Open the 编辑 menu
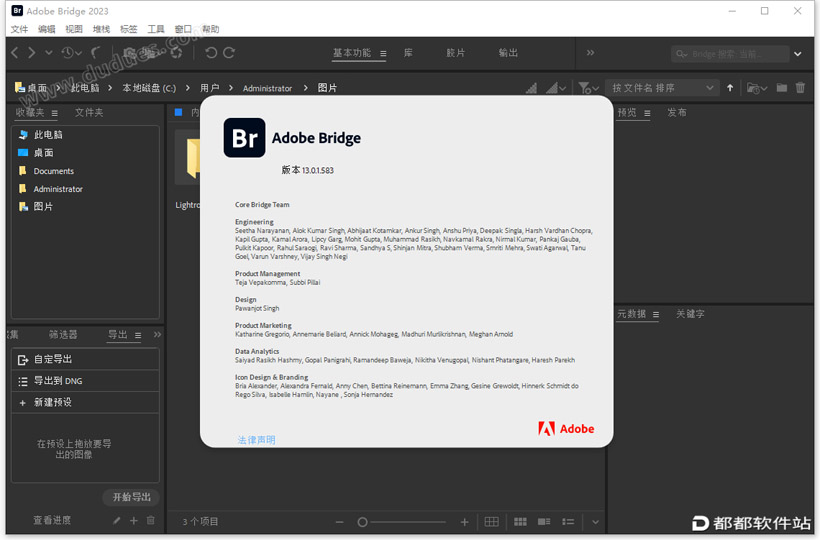The width and height of the screenshot is (820, 540). tap(47, 29)
